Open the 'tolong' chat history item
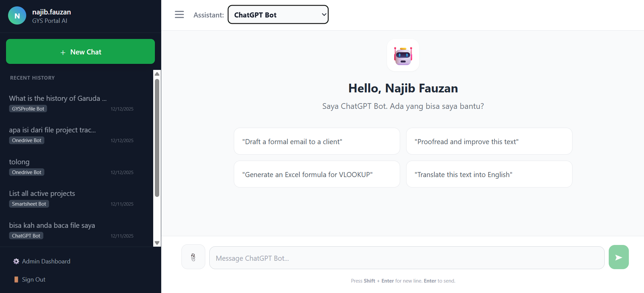 19,162
